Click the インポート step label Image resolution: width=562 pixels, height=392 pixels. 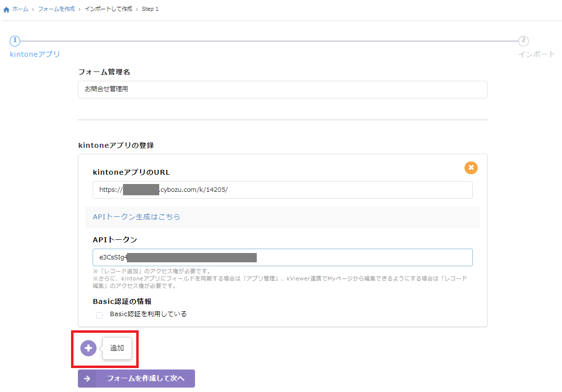pos(537,54)
